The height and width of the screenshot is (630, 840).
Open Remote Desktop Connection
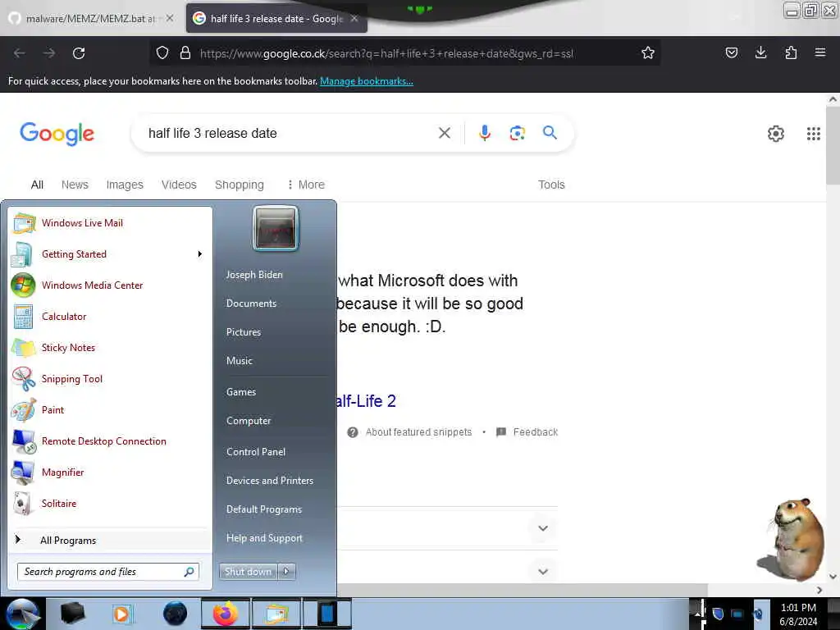click(x=110, y=441)
